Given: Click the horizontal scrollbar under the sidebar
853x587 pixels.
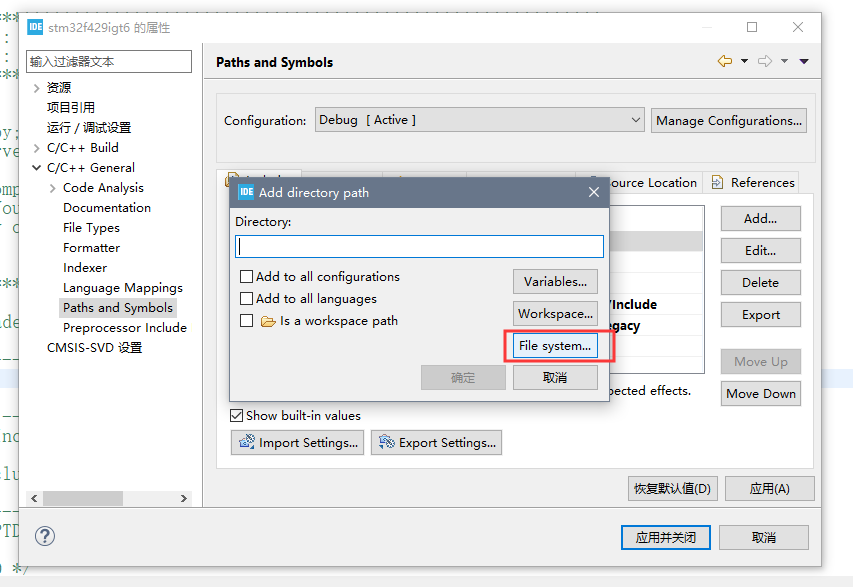Looking at the screenshot, I should coord(84,498).
